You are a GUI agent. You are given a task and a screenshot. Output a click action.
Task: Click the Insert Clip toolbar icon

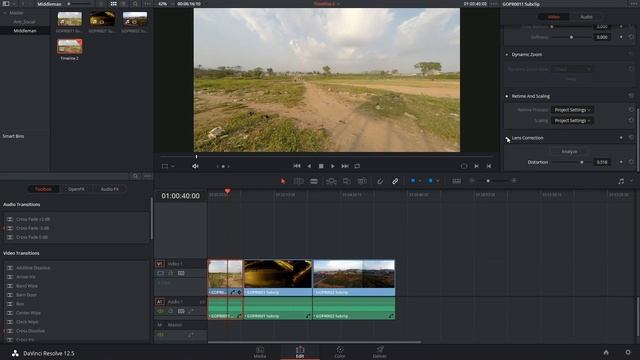(331, 181)
